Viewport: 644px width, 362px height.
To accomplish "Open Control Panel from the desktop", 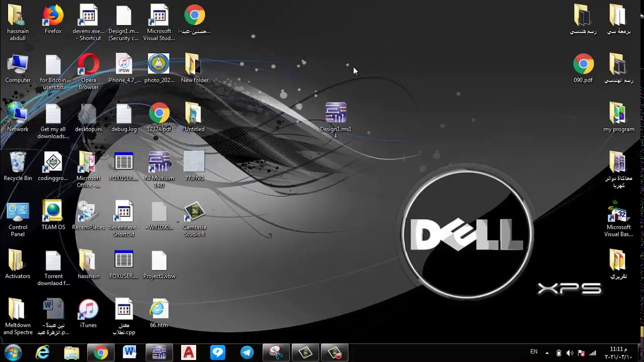I will [18, 220].
